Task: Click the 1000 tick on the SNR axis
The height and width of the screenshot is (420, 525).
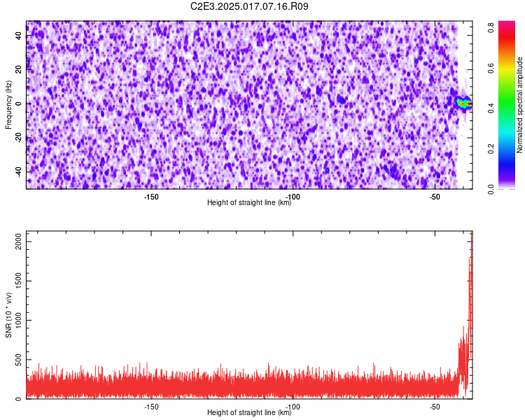Action: tap(19, 320)
